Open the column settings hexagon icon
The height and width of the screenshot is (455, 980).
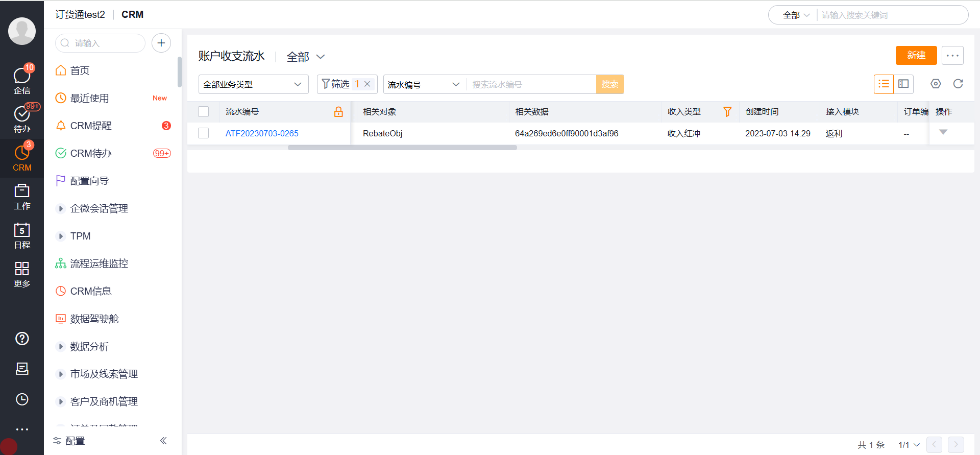click(x=936, y=84)
